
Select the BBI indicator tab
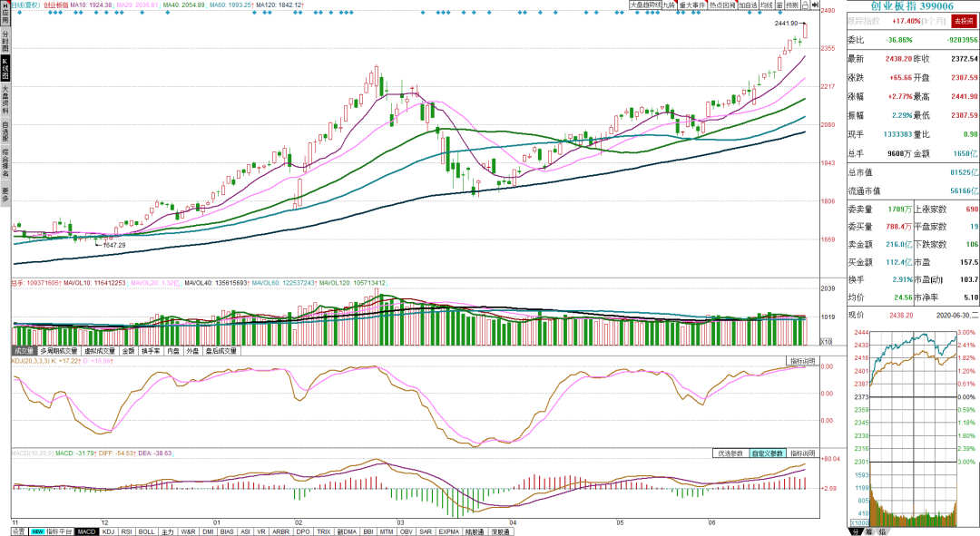[368, 531]
